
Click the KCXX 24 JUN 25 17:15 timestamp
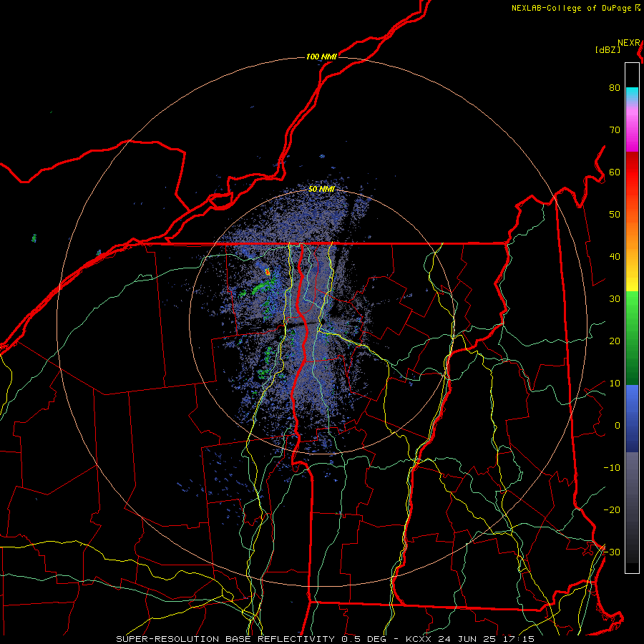click(x=470, y=639)
